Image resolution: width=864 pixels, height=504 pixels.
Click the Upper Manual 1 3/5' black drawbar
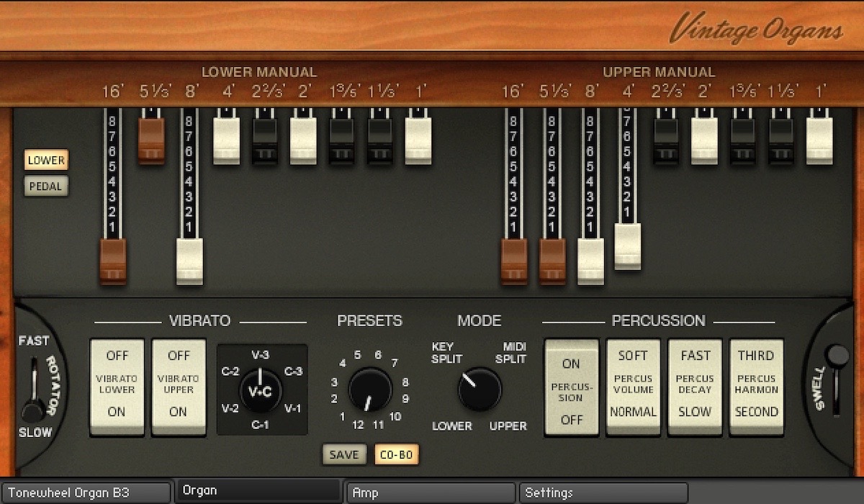743,141
